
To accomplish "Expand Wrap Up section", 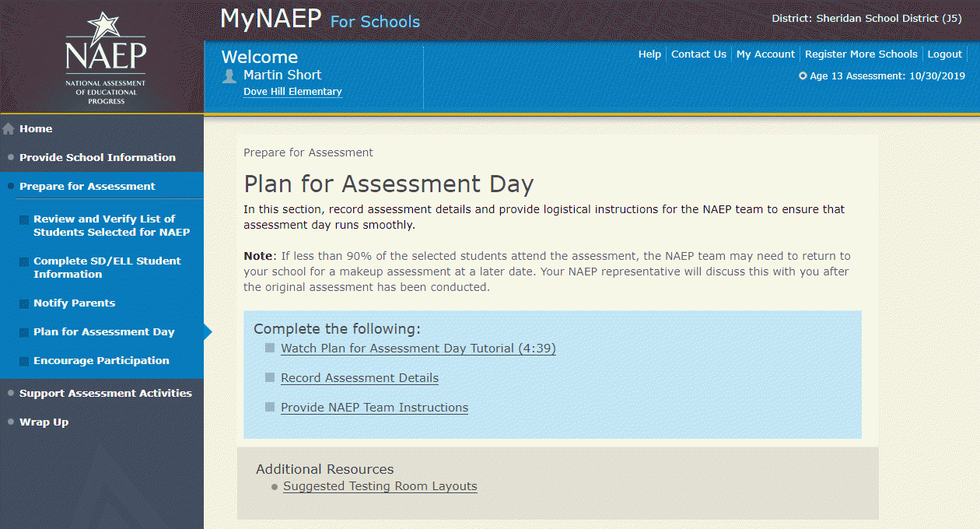I will click(44, 422).
